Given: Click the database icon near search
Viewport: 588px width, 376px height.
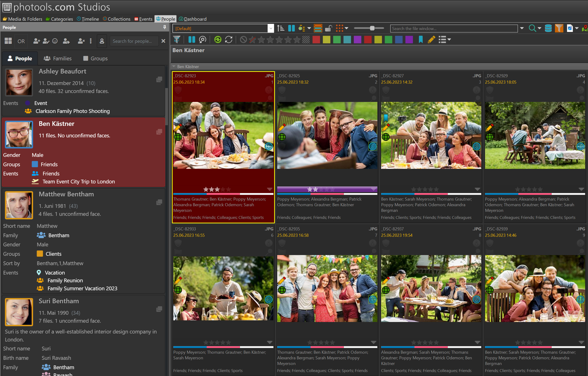Looking at the screenshot, I should coord(548,28).
